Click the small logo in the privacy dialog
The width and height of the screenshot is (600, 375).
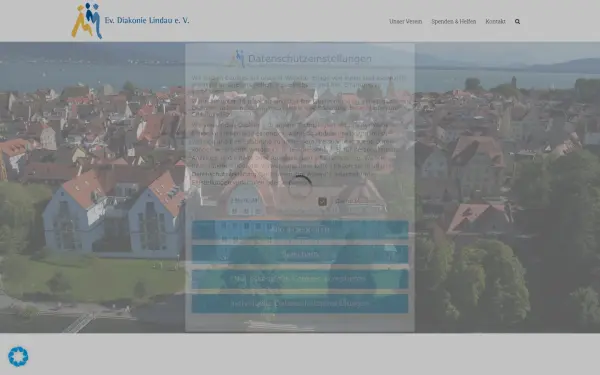(237, 59)
